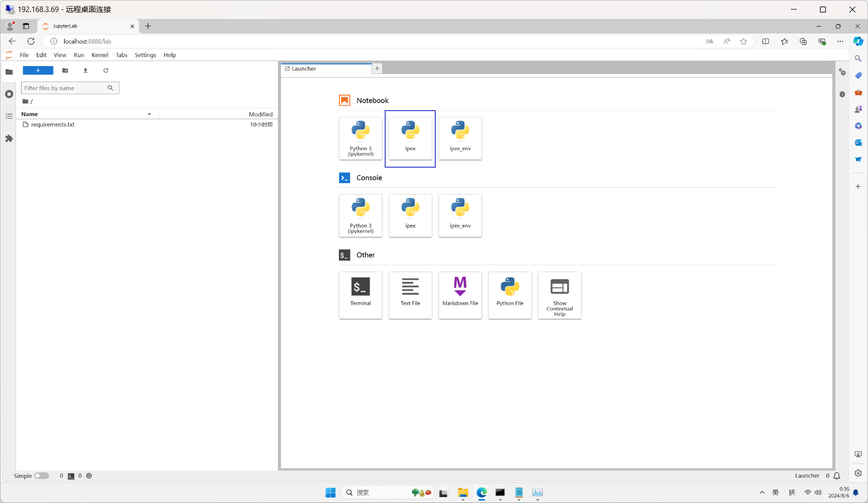Select the Launcher tab
Screen dimensions: 868x503
(x=327, y=69)
